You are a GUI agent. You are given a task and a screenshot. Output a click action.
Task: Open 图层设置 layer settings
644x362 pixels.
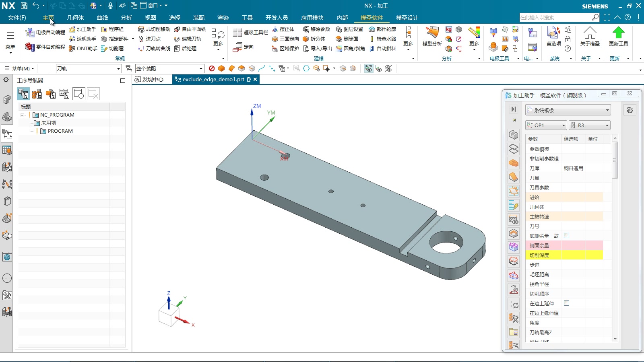(349, 29)
